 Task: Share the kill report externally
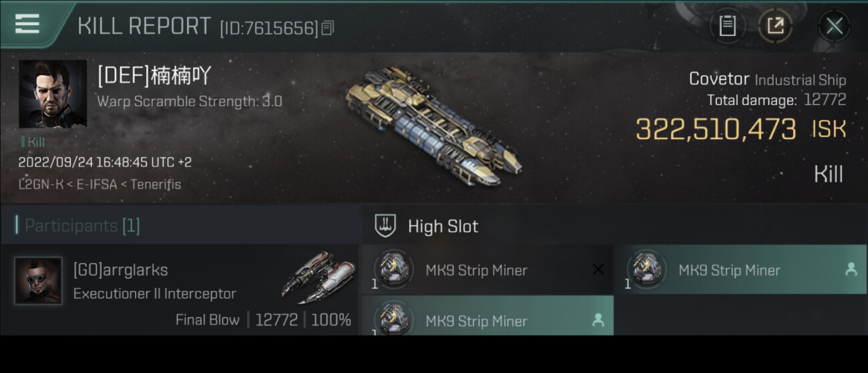(x=775, y=26)
